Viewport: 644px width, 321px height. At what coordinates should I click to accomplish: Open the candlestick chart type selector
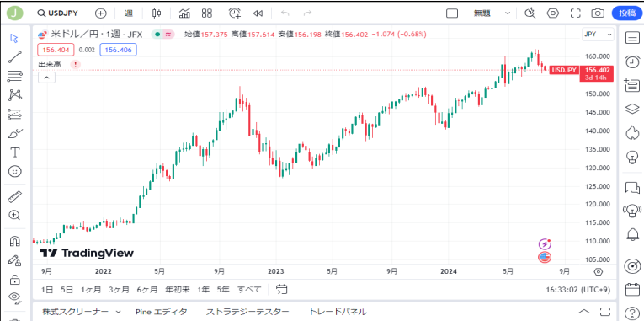pyautogui.click(x=156, y=13)
